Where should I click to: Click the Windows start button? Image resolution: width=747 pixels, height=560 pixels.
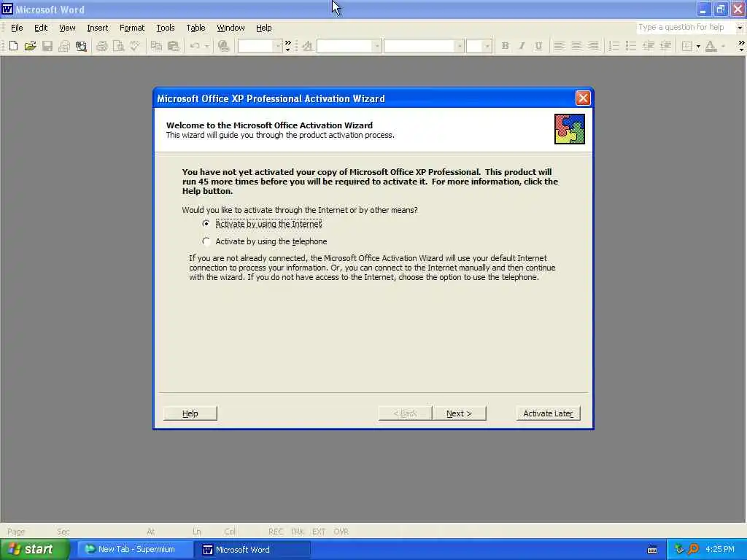(x=34, y=549)
